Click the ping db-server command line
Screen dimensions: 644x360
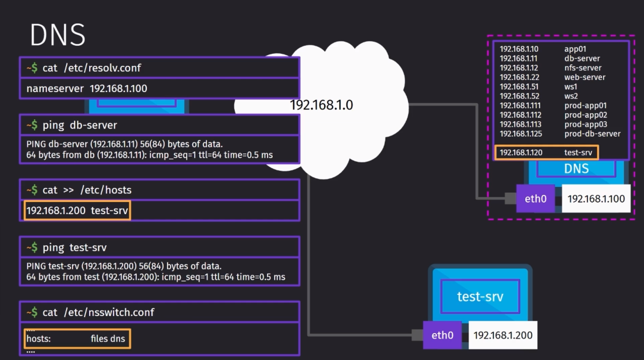[160, 125]
